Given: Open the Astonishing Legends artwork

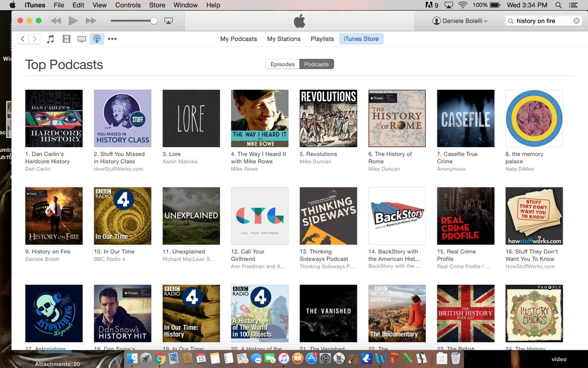Looking at the screenshot, I should (54, 314).
